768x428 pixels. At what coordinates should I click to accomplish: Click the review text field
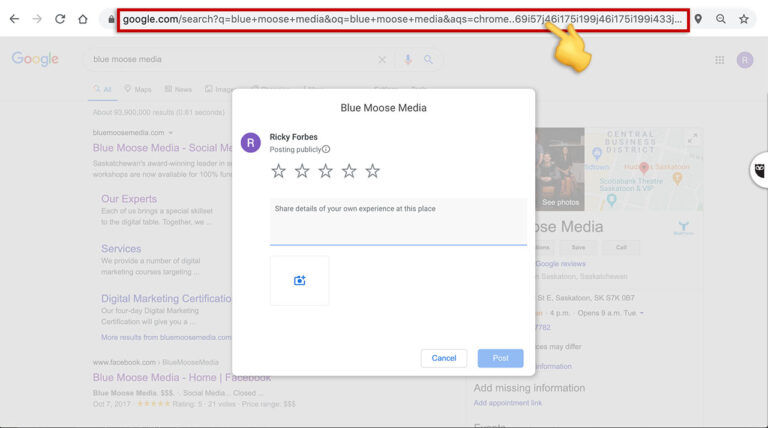pos(398,221)
